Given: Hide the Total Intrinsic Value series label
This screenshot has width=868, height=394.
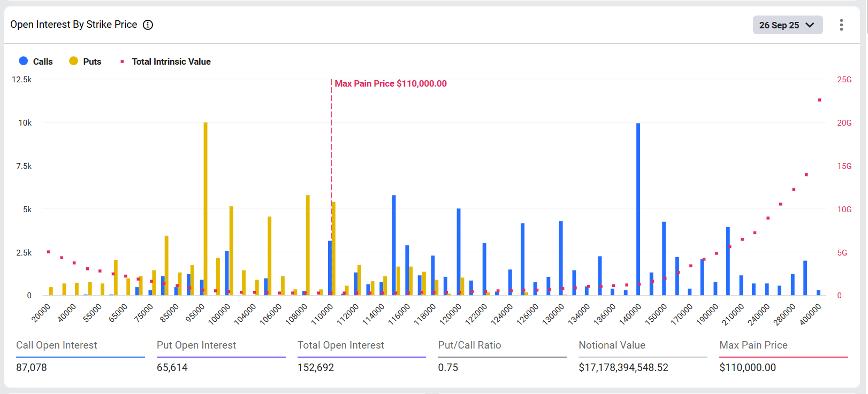Looking at the screenshot, I should (x=171, y=61).
